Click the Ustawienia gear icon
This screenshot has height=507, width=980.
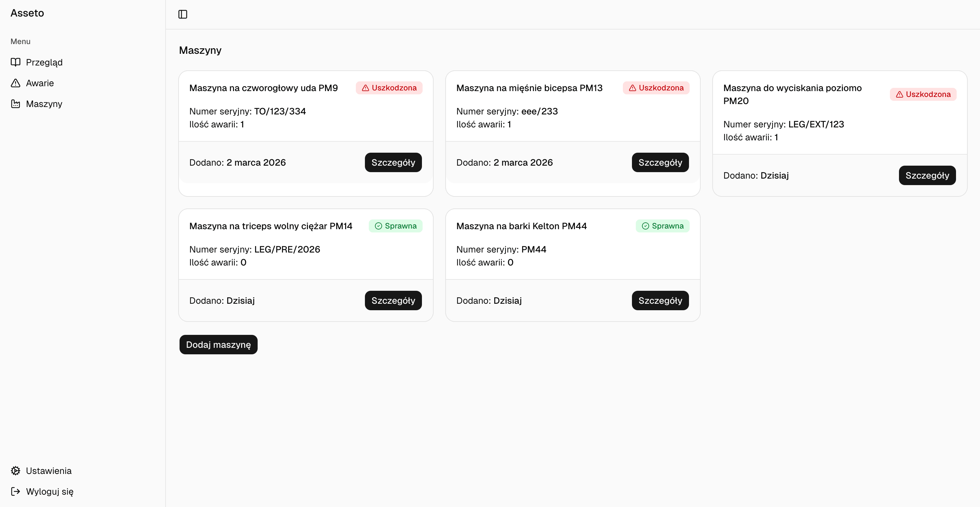point(16,470)
